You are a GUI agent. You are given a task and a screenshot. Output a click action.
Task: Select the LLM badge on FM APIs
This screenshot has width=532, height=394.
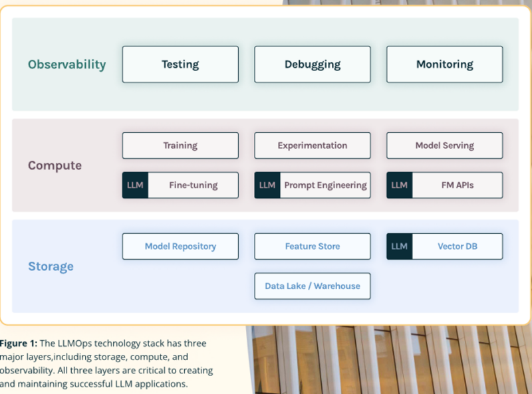pos(399,185)
